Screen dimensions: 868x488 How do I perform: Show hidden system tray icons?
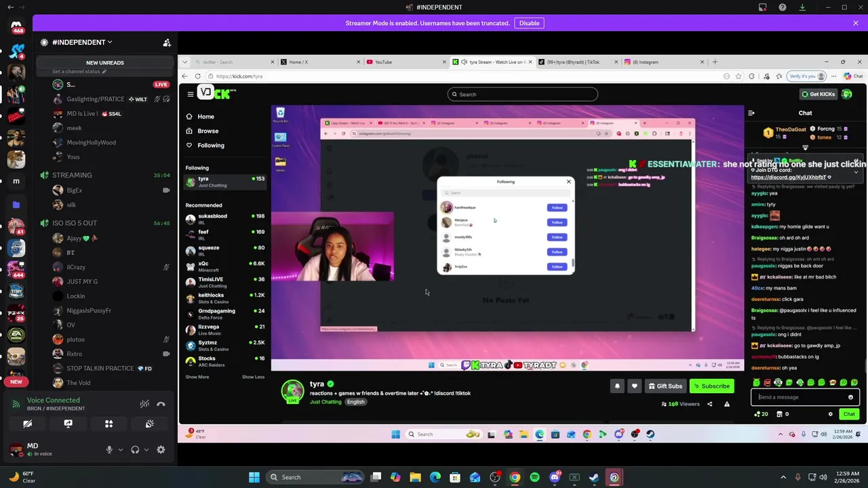pos(783,477)
